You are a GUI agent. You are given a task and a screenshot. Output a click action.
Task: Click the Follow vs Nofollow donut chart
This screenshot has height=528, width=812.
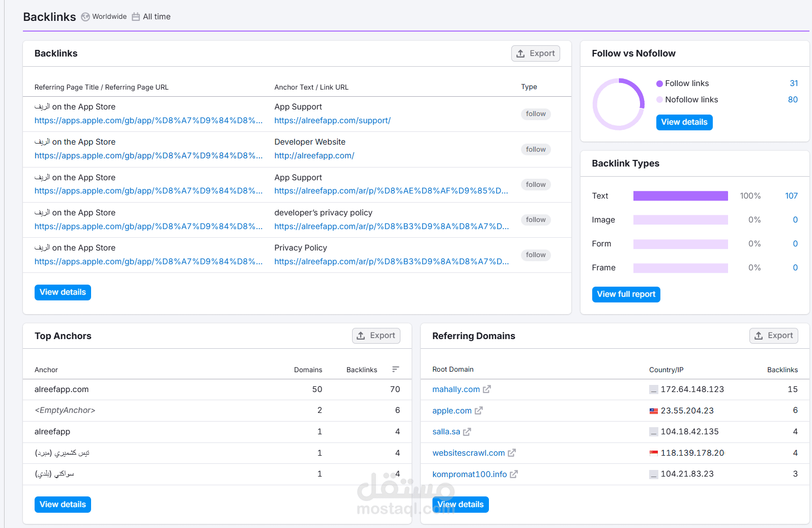pyautogui.click(x=619, y=104)
